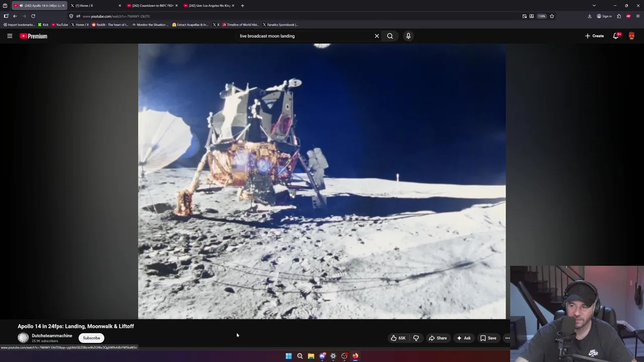The height and width of the screenshot is (362, 644).
Task: Reset the 110% zoom indicator
Action: (x=542, y=16)
